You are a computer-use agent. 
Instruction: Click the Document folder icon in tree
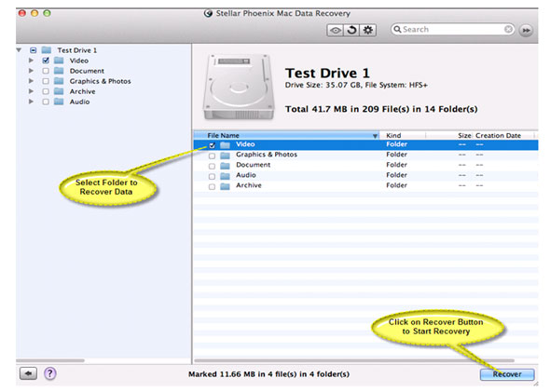click(x=59, y=71)
